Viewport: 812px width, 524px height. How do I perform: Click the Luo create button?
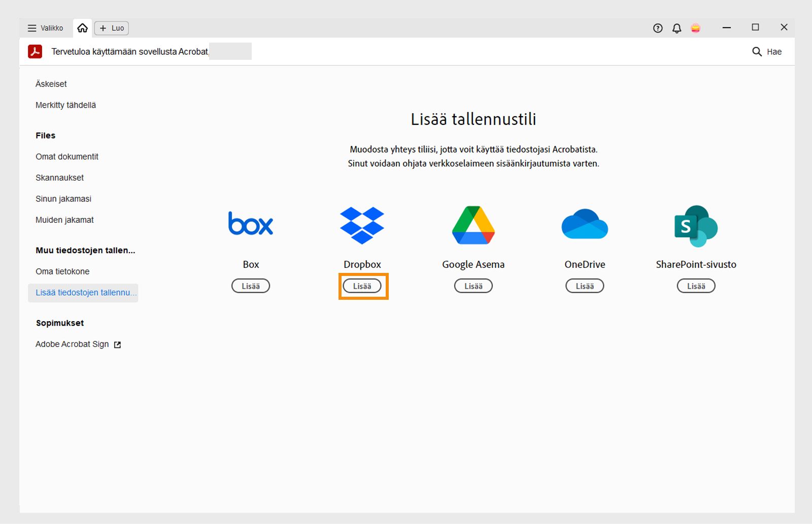(111, 28)
